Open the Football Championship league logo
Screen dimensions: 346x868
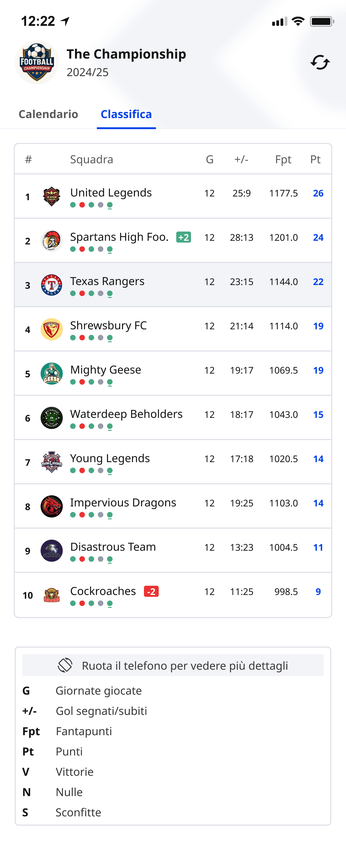37,62
